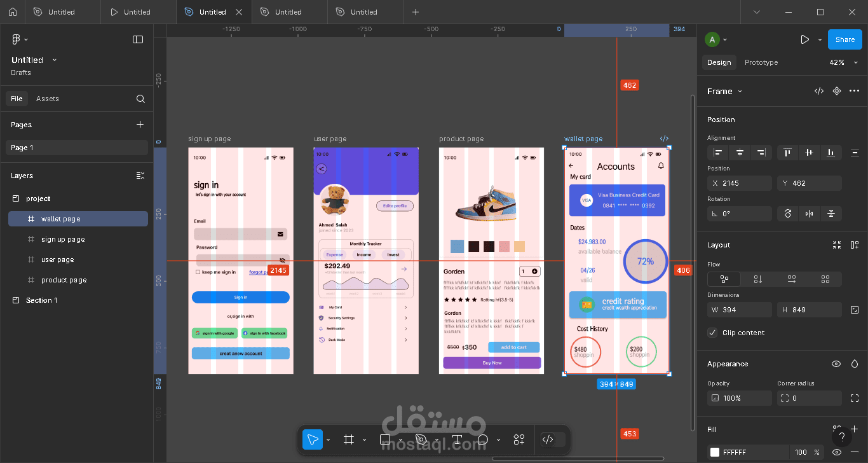Viewport: 868px width, 463px height.
Task: Open the FFFFFF fill color swatch
Action: tap(715, 452)
